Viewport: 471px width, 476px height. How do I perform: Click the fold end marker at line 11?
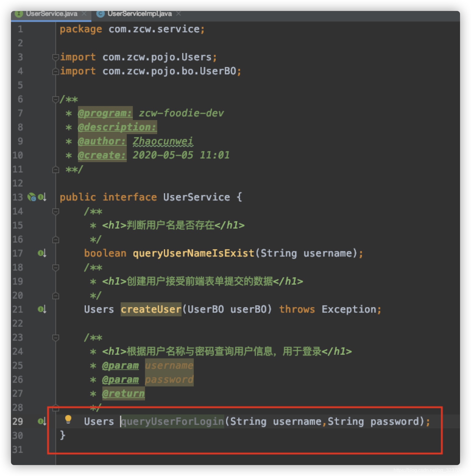(x=55, y=169)
